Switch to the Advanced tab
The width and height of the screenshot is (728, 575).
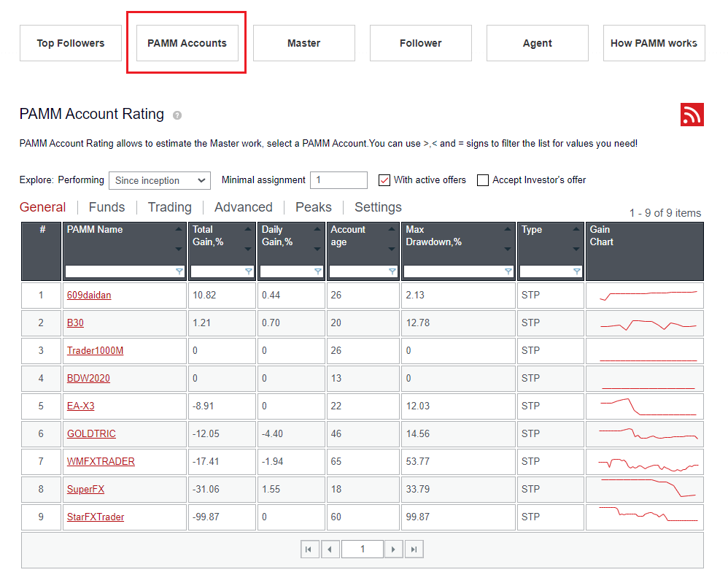(x=243, y=207)
